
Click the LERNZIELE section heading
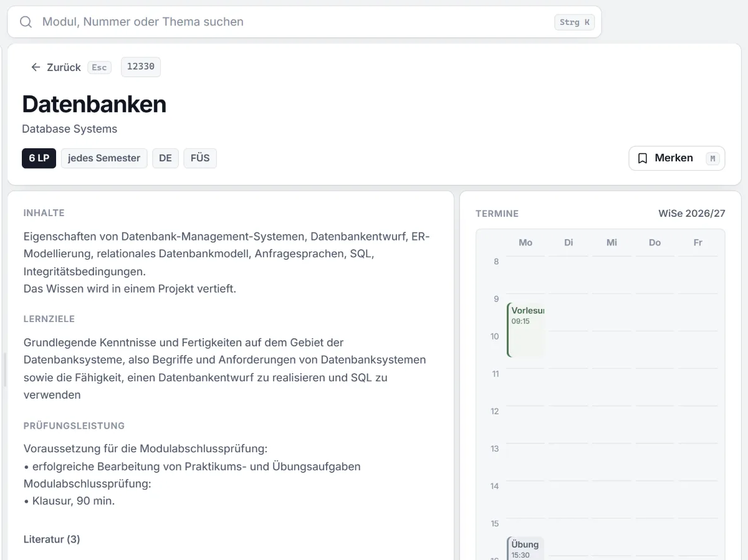[49, 319]
